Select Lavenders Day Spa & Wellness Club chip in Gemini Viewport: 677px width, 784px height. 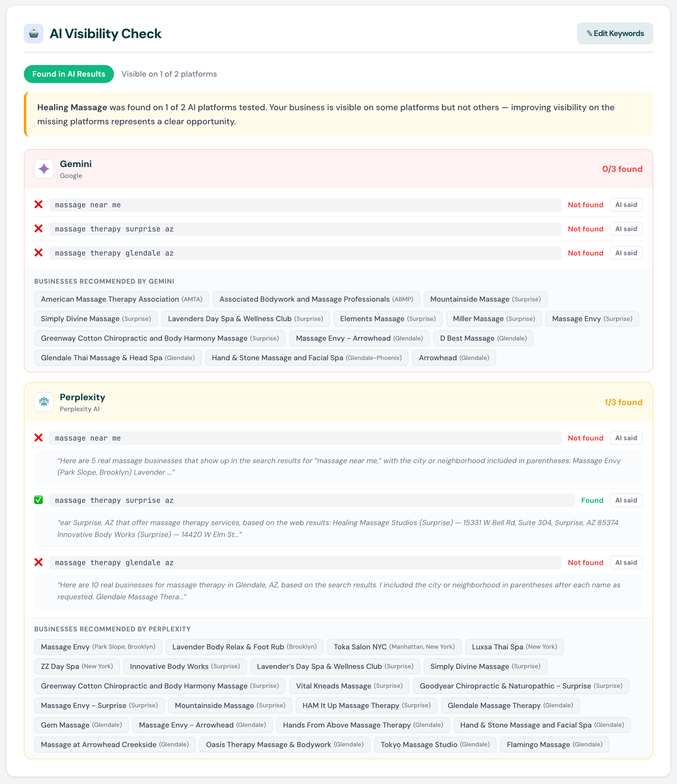245,319
